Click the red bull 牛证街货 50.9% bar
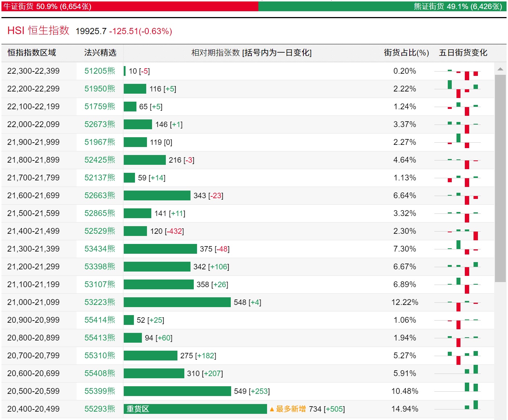 point(130,7)
